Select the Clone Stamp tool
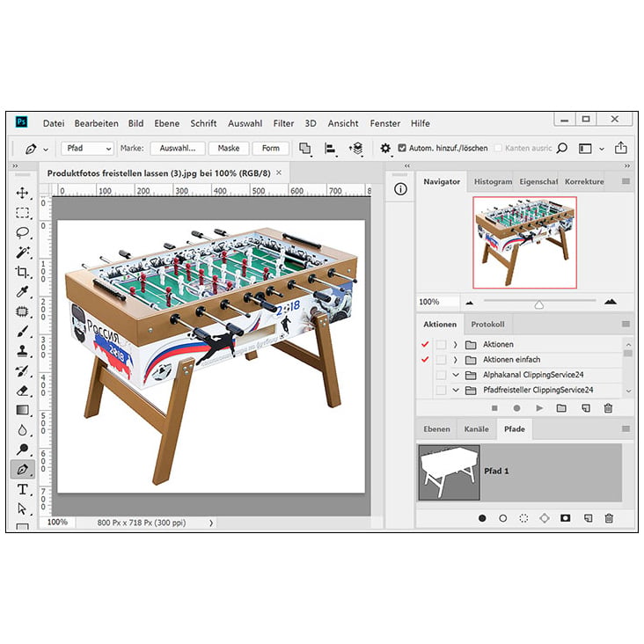644x644 pixels. pyautogui.click(x=22, y=351)
